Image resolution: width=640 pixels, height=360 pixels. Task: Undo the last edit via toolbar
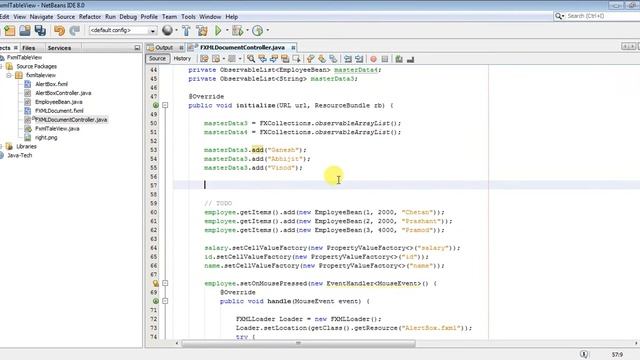pos(59,31)
